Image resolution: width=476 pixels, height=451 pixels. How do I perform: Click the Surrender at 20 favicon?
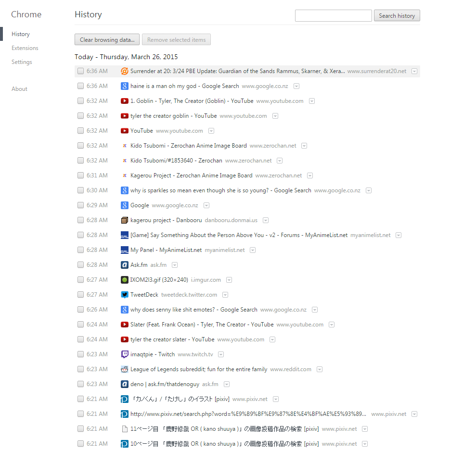(125, 71)
